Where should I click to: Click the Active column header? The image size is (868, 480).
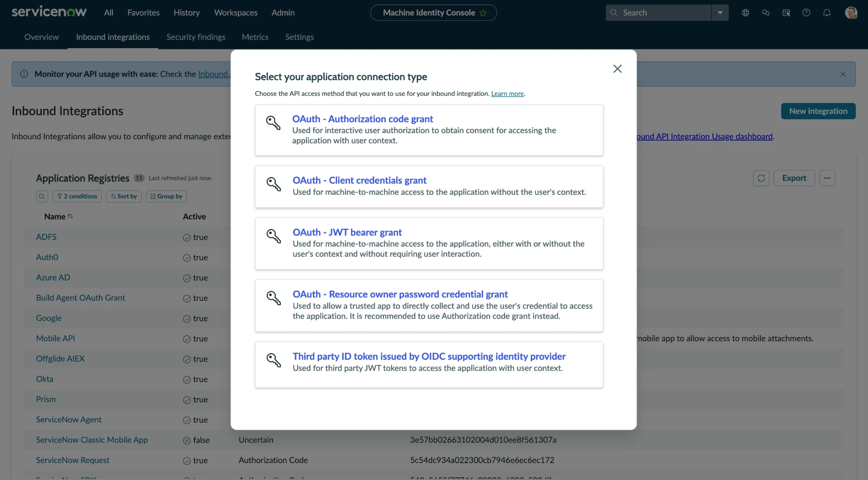194,216
